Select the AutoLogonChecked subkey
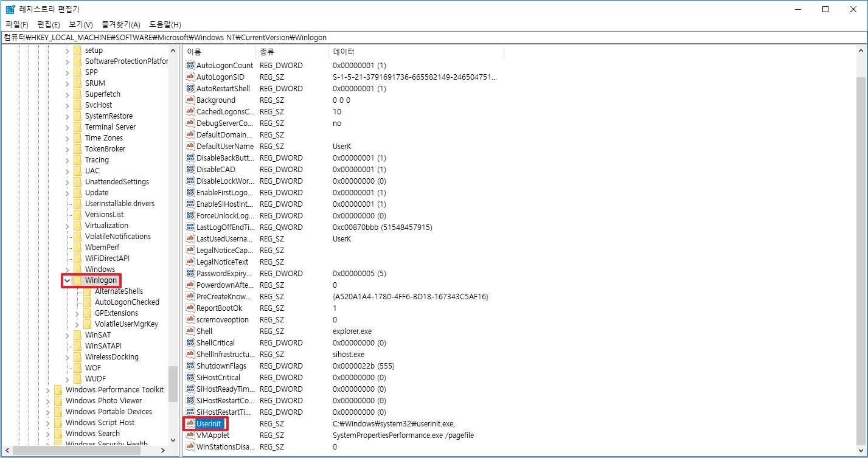The height and width of the screenshot is (458, 868). tap(127, 302)
